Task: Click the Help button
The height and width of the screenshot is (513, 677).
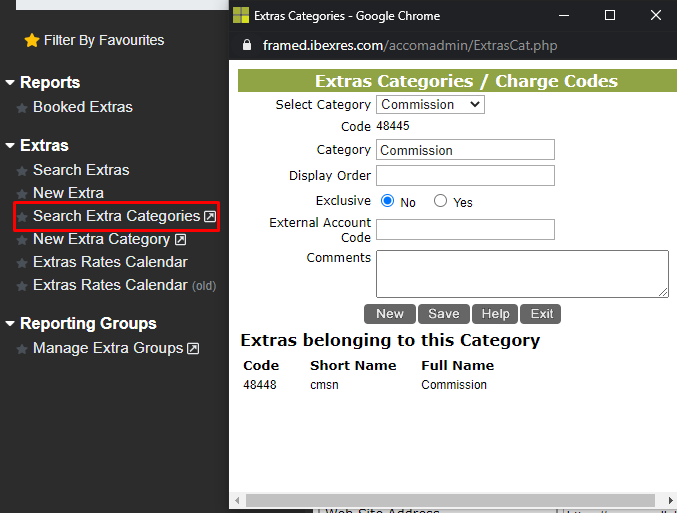Action: point(495,314)
